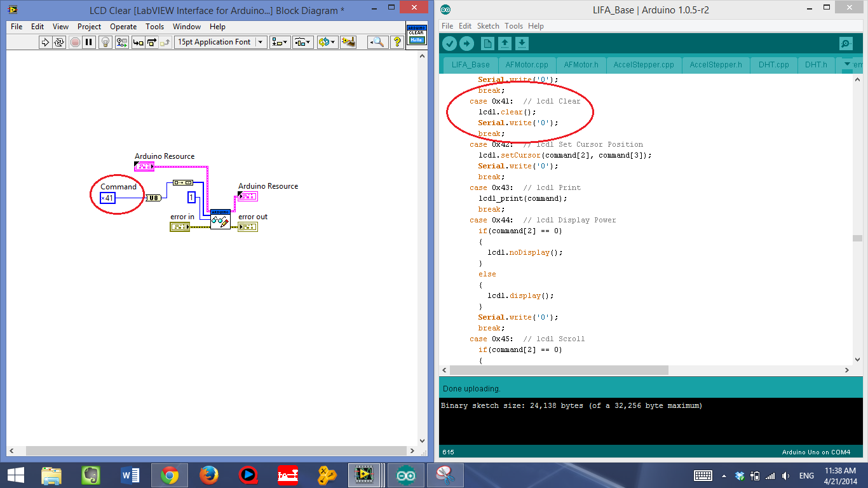Open the Arduino tab list dropdown arrow
Viewport: 868px width, 488px height.
click(x=847, y=64)
